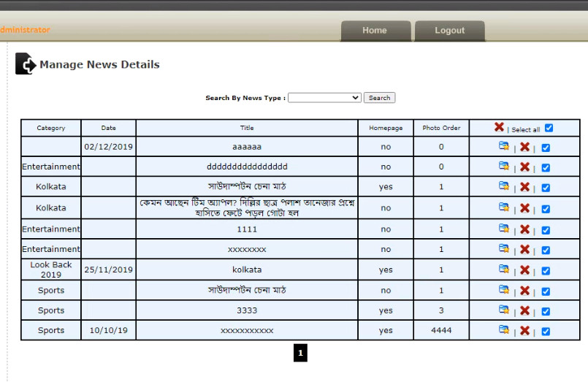
Task: Toggle checkbox for Look Back 2019 row
Action: 546,271
